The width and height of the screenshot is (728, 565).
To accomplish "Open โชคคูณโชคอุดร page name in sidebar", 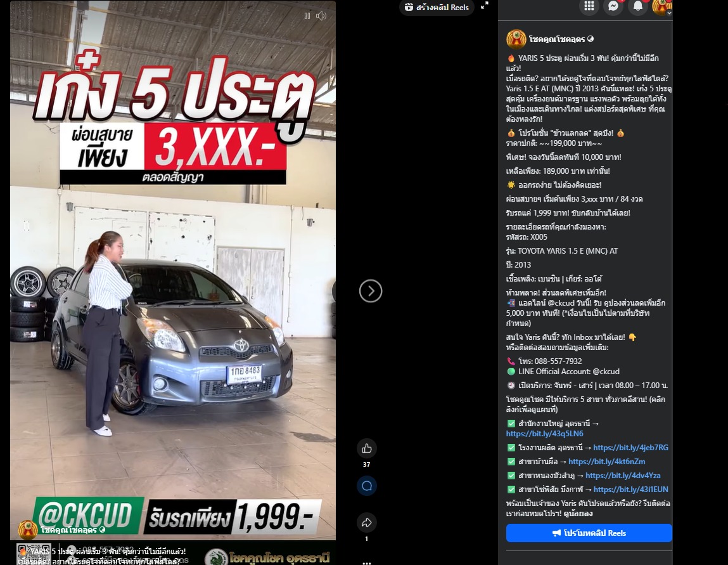I will coord(557,39).
